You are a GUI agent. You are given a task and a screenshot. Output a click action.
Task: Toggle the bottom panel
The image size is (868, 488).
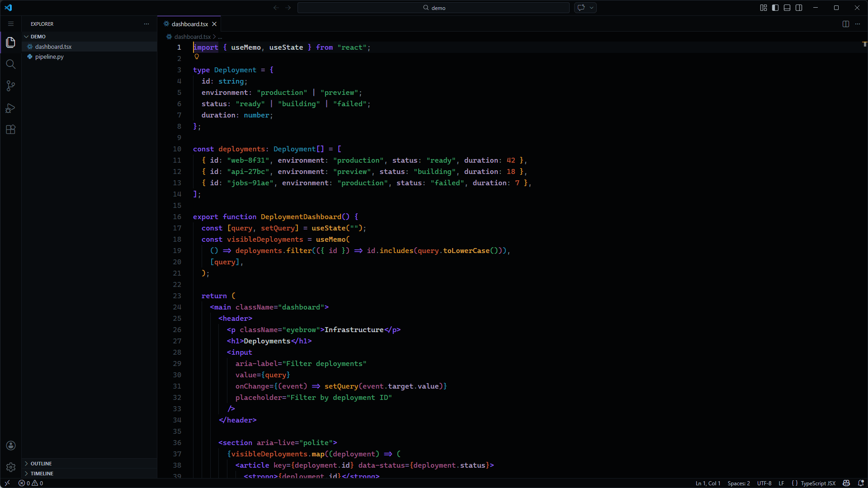(x=787, y=8)
